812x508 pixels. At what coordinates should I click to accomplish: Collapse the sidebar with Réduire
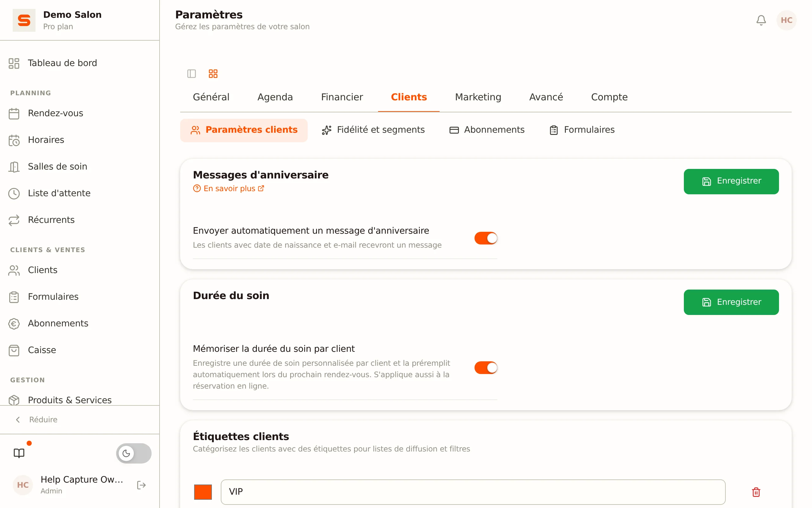click(37, 420)
